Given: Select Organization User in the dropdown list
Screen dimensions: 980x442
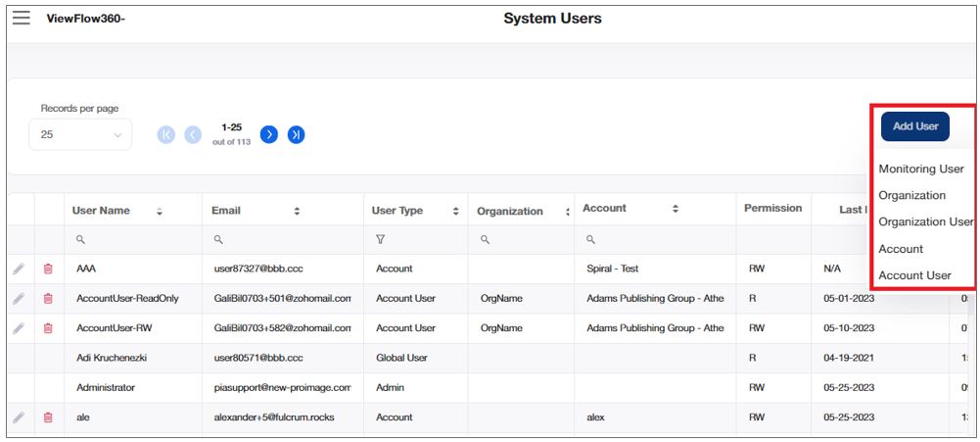Looking at the screenshot, I should [925, 221].
